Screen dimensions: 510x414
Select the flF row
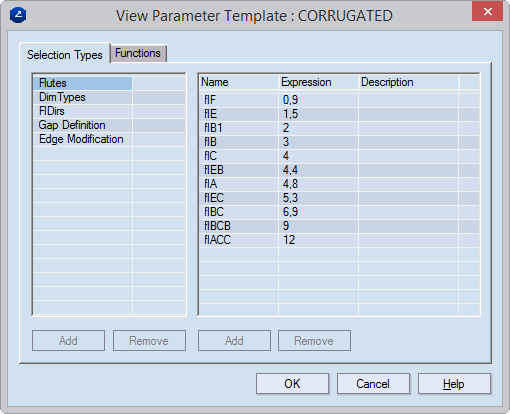pos(339,100)
